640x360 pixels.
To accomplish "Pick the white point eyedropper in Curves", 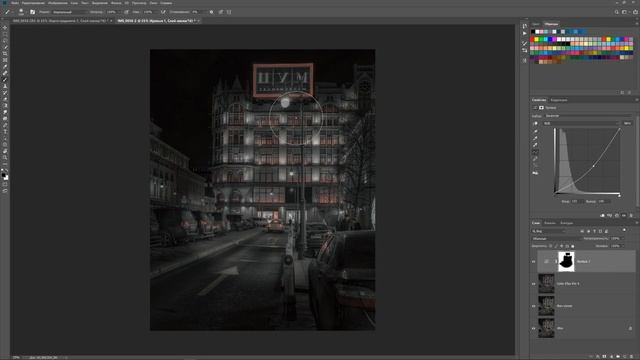I will [x=535, y=145].
